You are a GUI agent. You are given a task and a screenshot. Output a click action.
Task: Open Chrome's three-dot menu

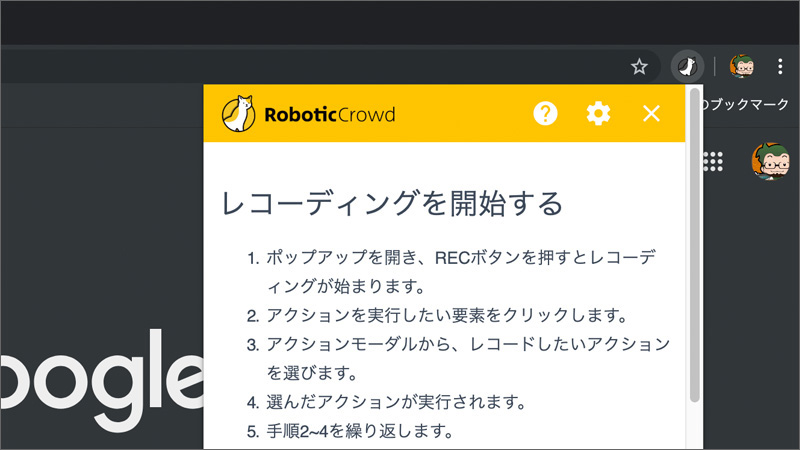click(x=780, y=66)
